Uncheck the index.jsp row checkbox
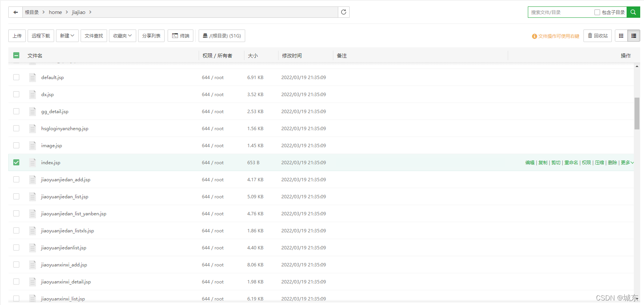Screen dimensions: 644x305 [16, 162]
